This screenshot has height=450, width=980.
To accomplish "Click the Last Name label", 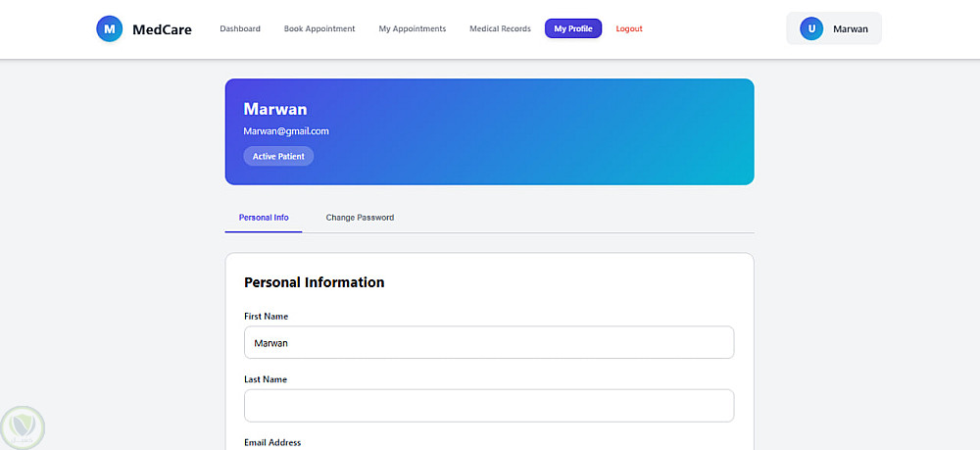I will pyautogui.click(x=266, y=379).
